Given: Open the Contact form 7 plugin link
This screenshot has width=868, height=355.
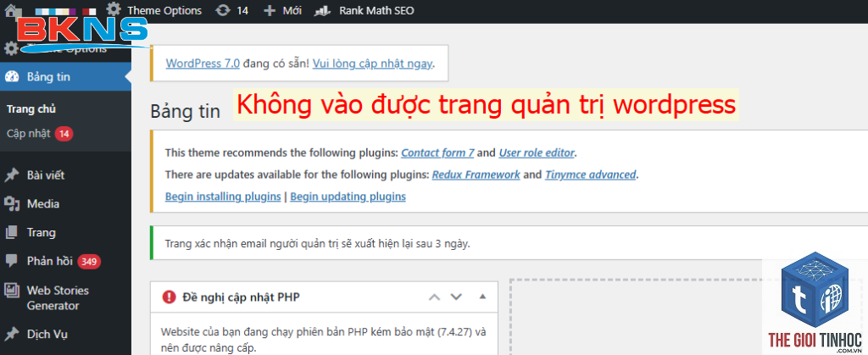Looking at the screenshot, I should [x=438, y=153].
